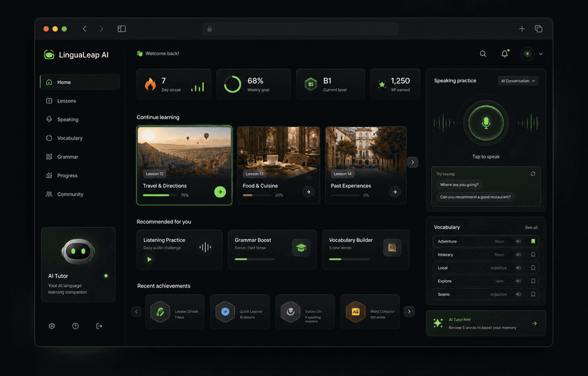Viewport: 588px width, 376px height.
Task: Open Vocabulary Builder book icon
Action: tap(392, 248)
